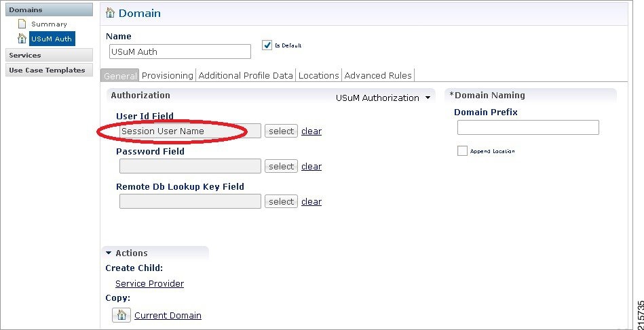
Task: Open the Locations tab
Action: click(319, 75)
